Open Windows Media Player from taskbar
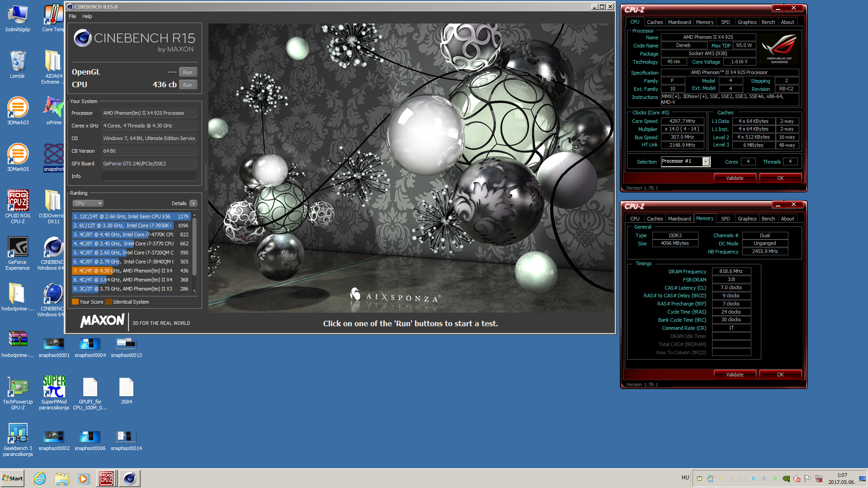The height and width of the screenshot is (488, 868). (x=84, y=479)
